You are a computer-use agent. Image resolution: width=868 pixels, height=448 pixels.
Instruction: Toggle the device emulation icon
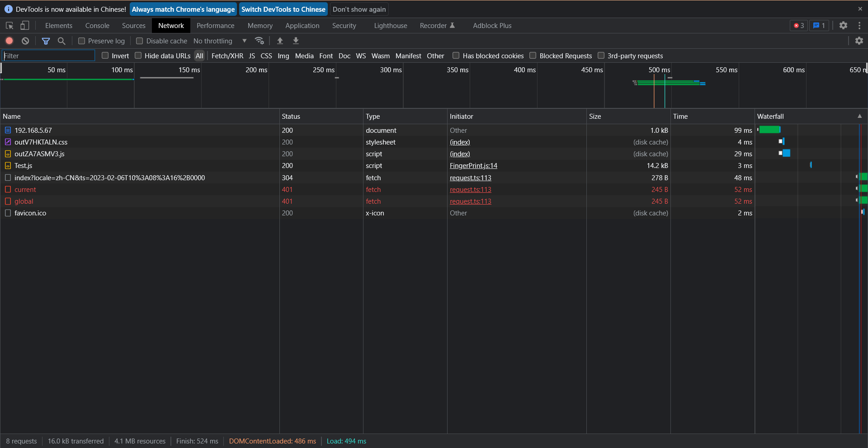tap(25, 26)
